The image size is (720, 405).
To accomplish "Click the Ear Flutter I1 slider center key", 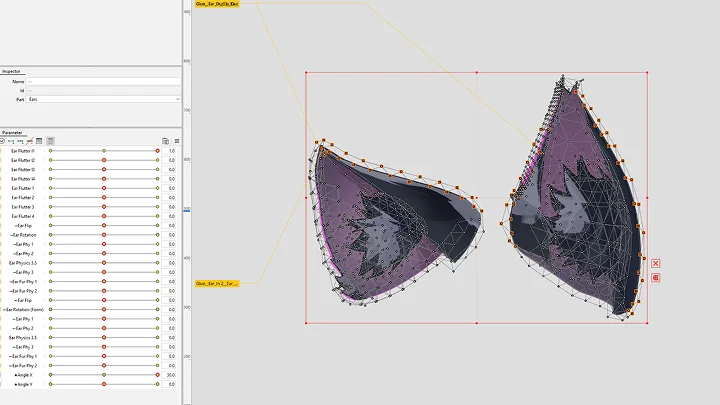I will (x=104, y=151).
